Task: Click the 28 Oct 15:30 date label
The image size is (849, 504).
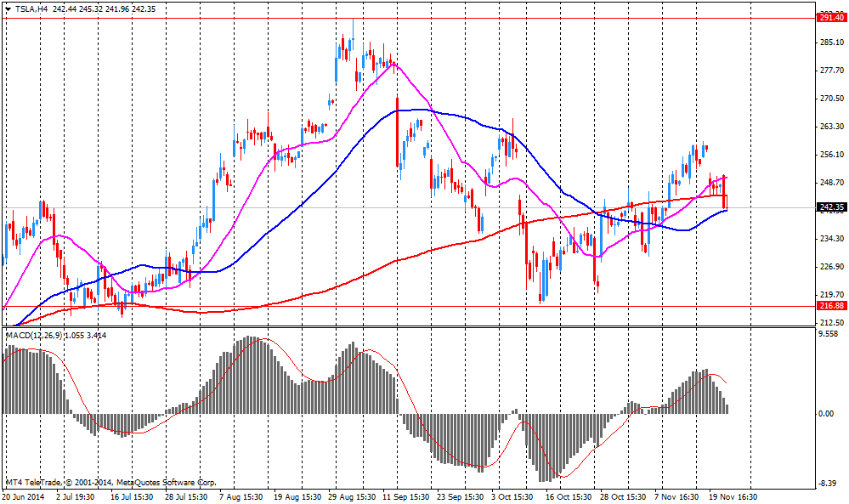Action: tap(623, 497)
